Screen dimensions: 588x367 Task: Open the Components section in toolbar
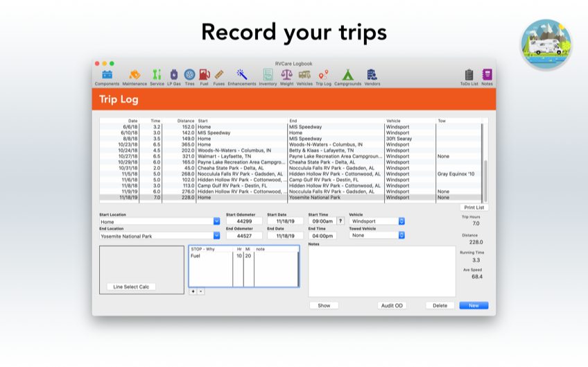tap(107, 75)
